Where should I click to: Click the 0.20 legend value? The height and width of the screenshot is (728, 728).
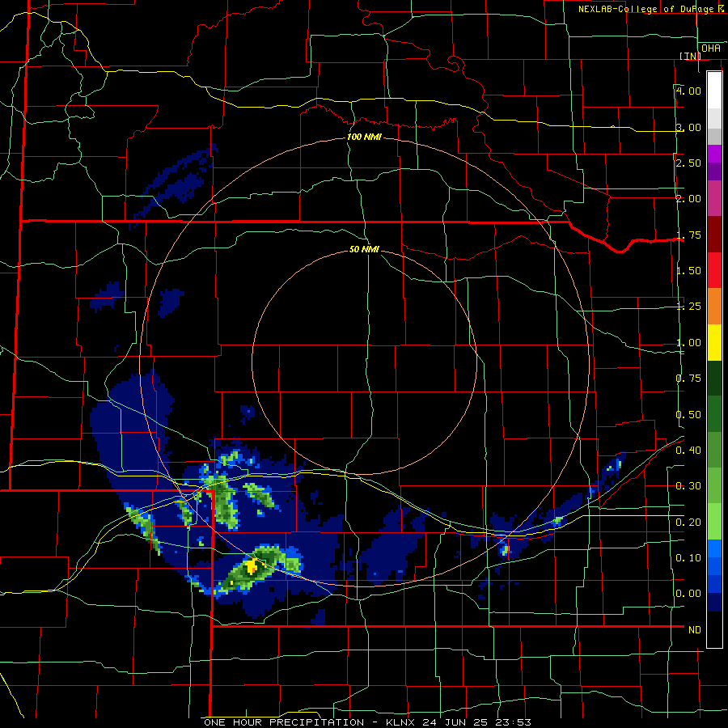[688, 523]
